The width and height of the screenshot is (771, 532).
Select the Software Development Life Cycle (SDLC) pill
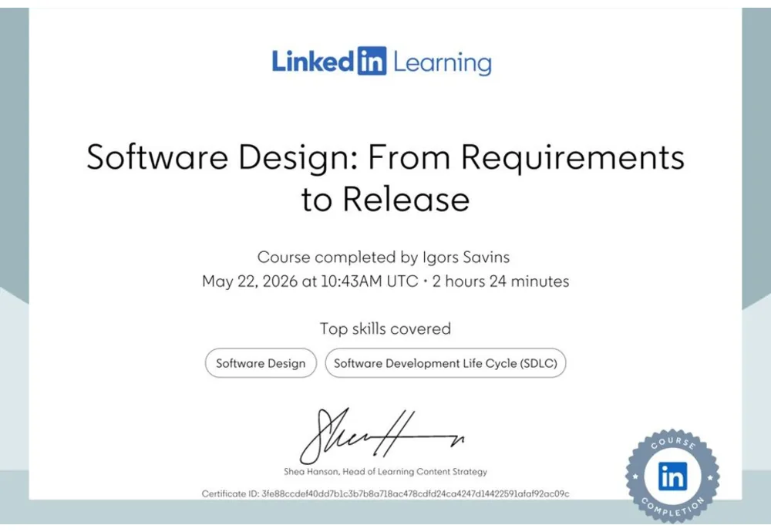[x=446, y=363]
